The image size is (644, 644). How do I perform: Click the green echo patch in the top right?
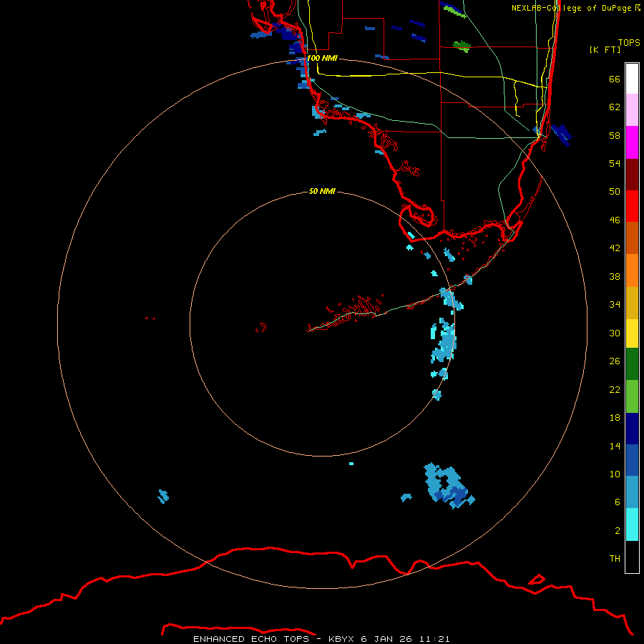point(462,45)
